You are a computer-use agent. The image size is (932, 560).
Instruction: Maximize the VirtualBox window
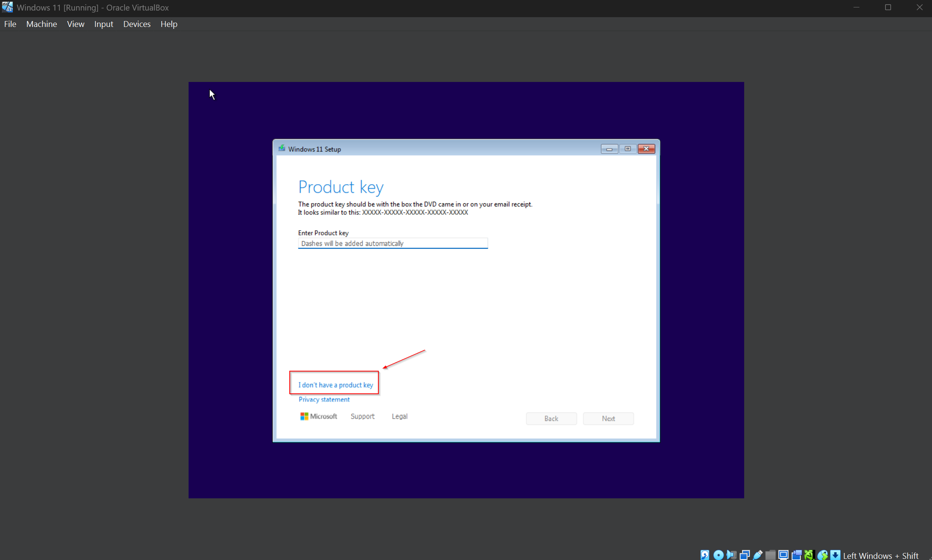tap(888, 7)
